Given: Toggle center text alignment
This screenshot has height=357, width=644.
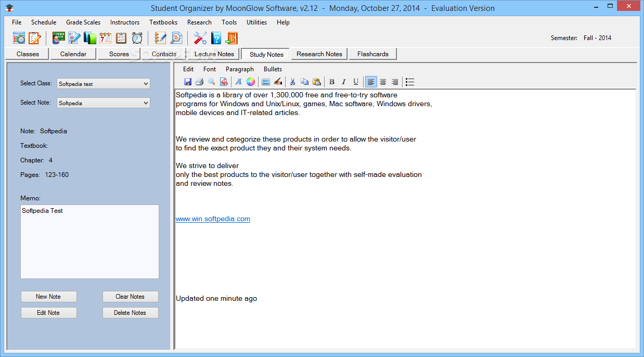Looking at the screenshot, I should [383, 82].
